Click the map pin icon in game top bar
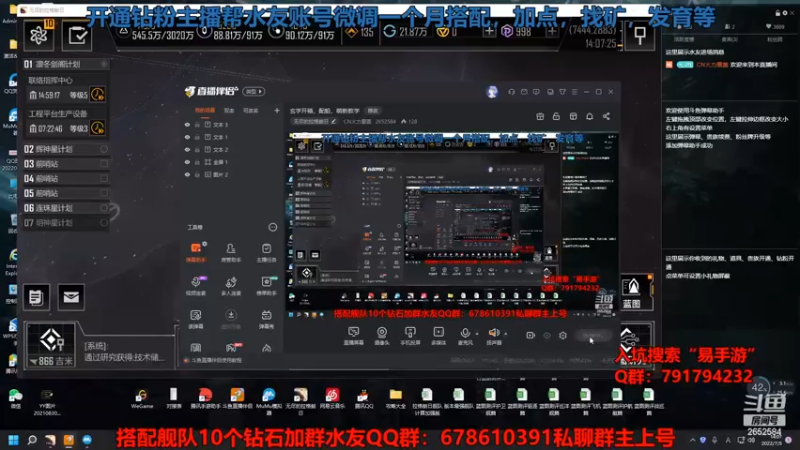Screen dimensions: 800x450 click(x=640, y=35)
